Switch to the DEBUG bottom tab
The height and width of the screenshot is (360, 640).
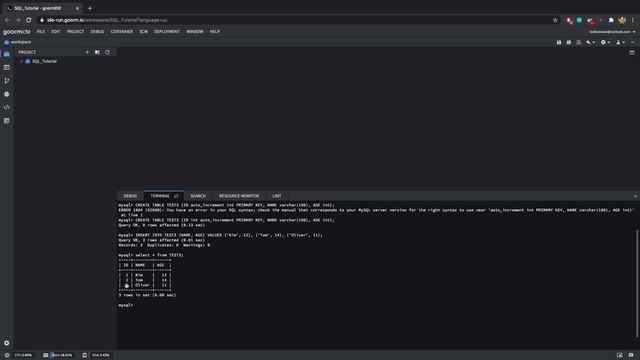pyautogui.click(x=131, y=196)
